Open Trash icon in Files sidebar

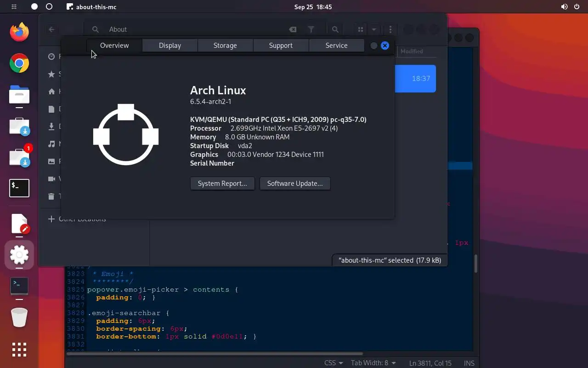(x=51, y=196)
